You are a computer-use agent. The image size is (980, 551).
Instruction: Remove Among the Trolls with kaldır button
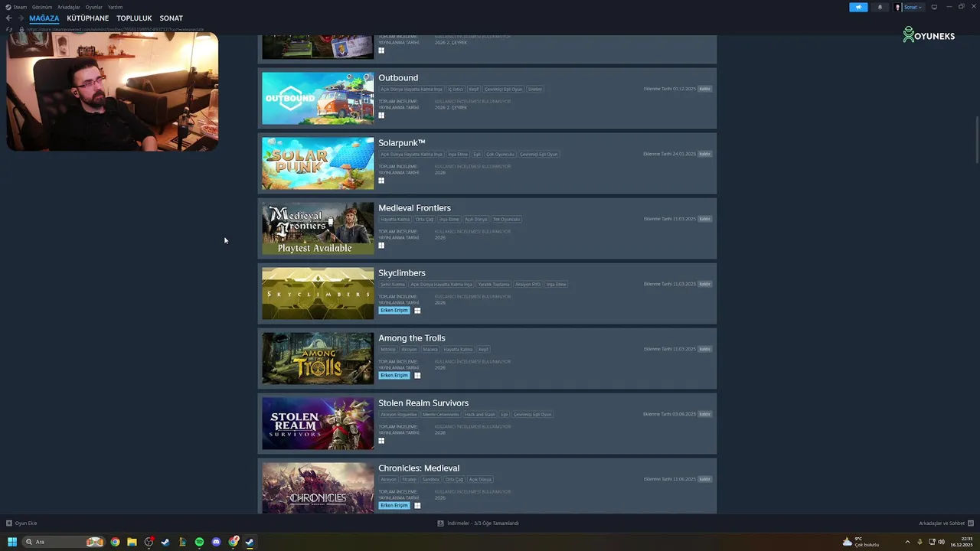(x=705, y=349)
